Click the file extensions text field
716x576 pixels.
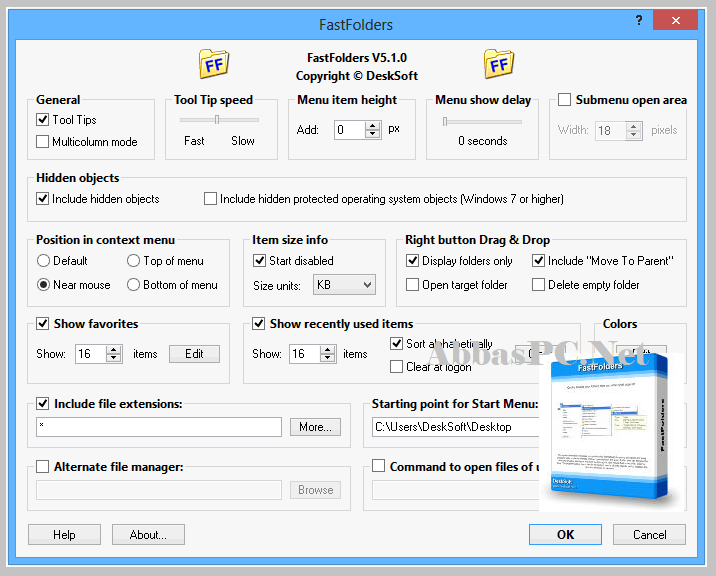point(159,427)
